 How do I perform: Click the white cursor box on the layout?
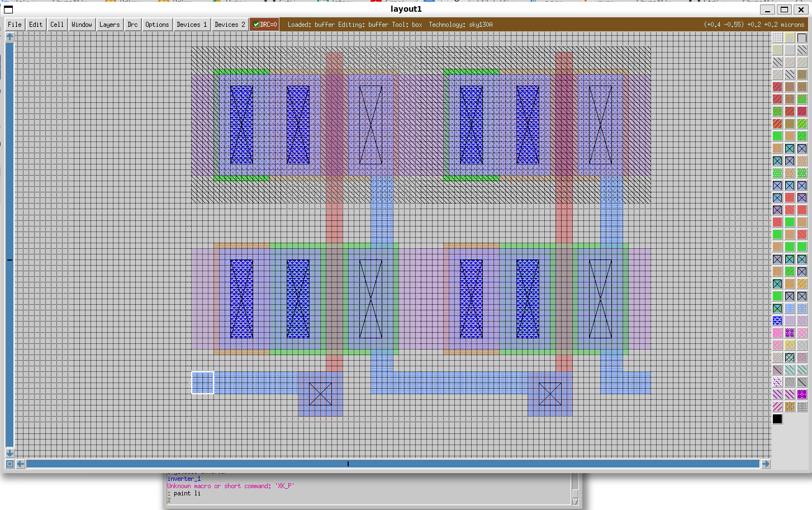pos(203,382)
